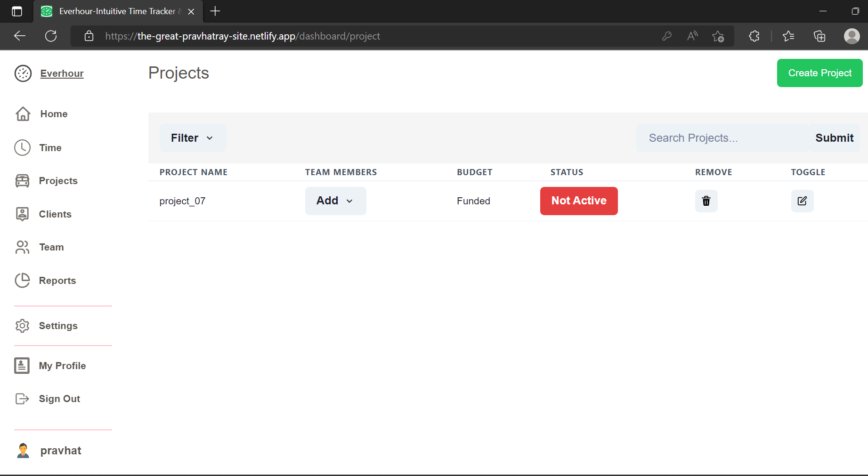Navigate to the Team page
Screen dimensions: 868x476
(x=51, y=247)
